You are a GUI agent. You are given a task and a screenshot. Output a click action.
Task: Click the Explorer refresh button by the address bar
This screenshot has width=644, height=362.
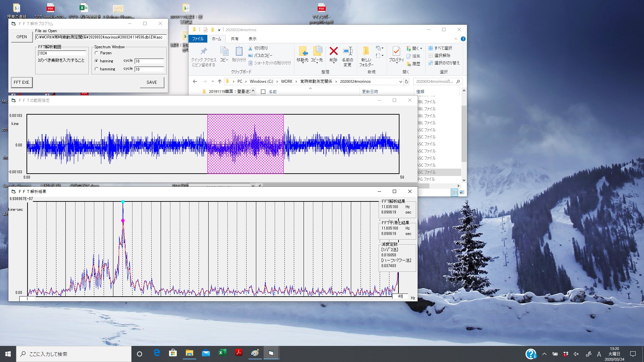tap(407, 81)
